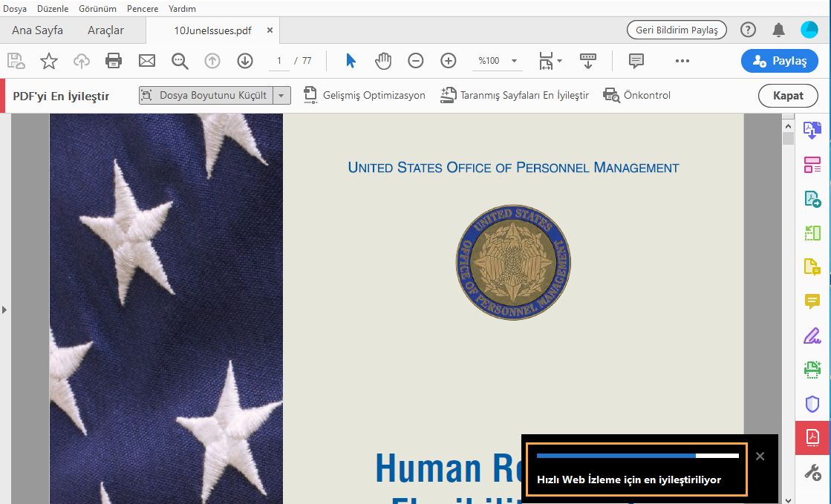The image size is (831, 504).
Task: Activate the Selection arrow tool
Action: click(x=351, y=61)
